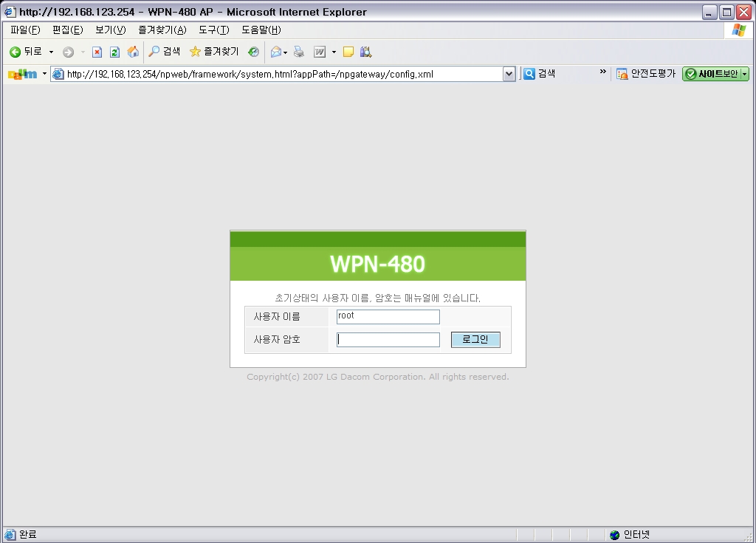Image resolution: width=756 pixels, height=543 pixels.
Task: Click the Back (뒤로) arrow button
Action: pos(25,52)
